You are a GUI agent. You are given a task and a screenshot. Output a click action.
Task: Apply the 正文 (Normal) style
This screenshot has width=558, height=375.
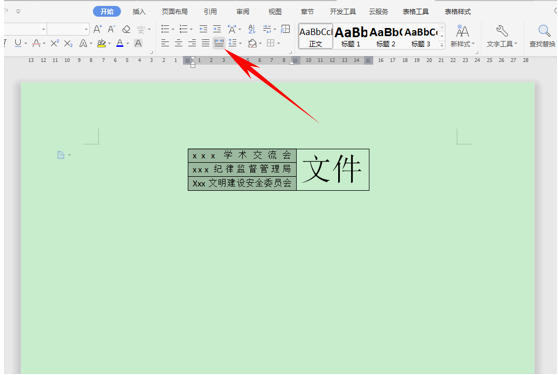tap(315, 36)
